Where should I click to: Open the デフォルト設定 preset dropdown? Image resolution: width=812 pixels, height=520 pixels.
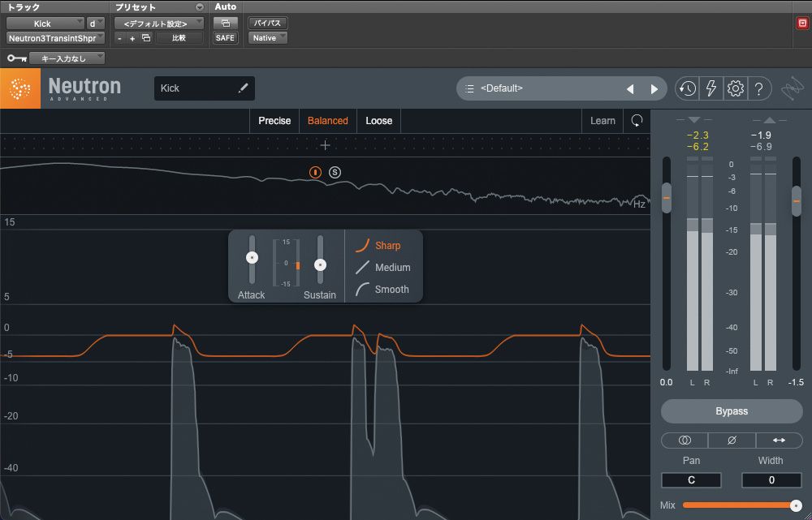[159, 24]
